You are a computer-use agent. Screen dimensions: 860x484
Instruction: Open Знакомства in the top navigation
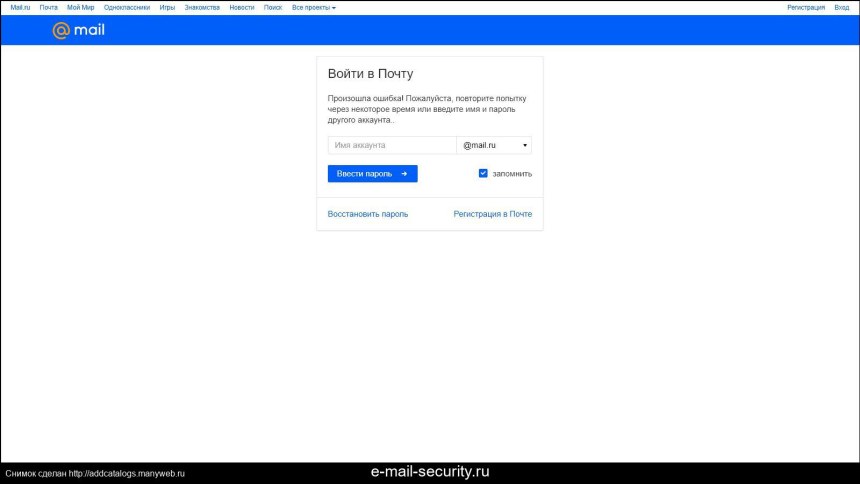[202, 8]
